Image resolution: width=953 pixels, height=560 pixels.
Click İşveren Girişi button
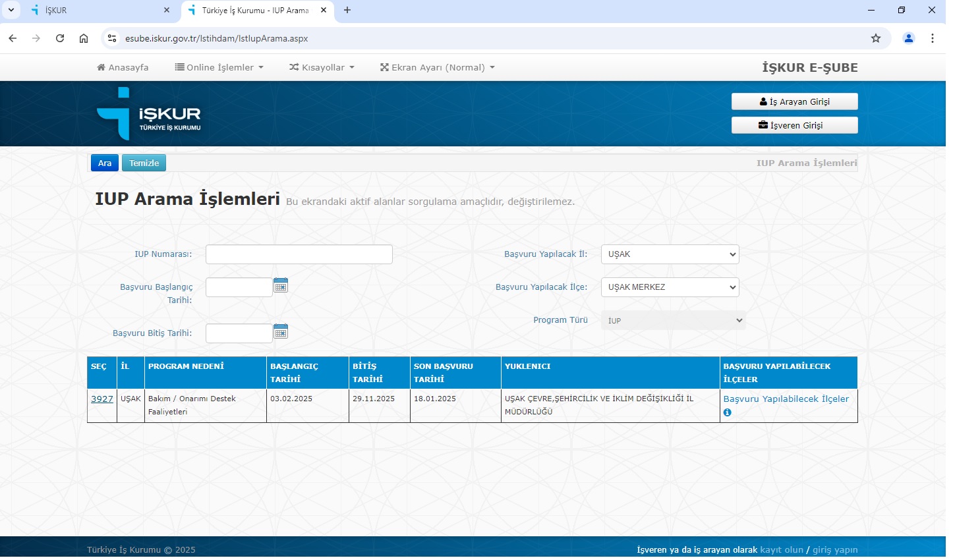[x=795, y=125]
